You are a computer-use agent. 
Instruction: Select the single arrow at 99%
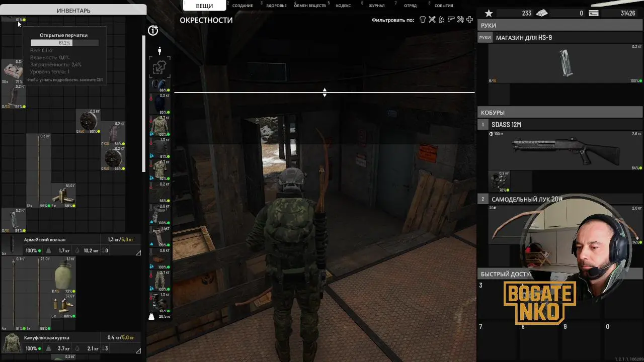click(x=39, y=293)
